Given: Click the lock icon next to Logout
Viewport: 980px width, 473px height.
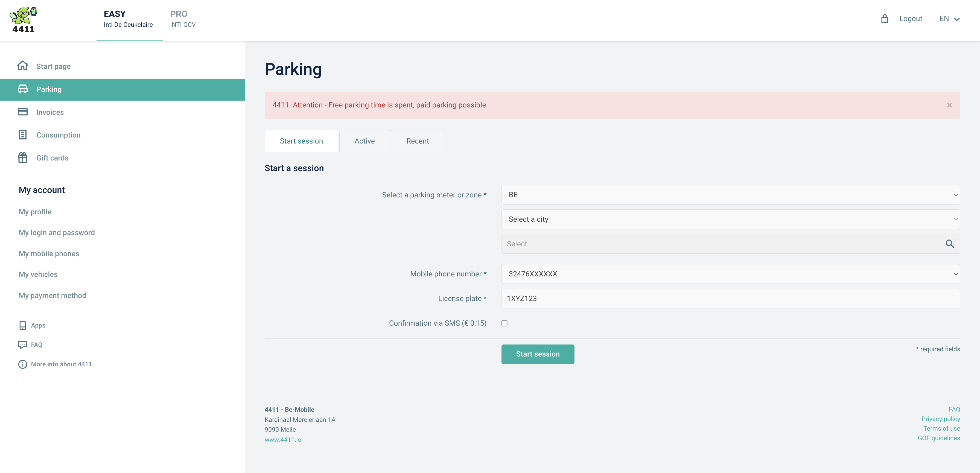Looking at the screenshot, I should point(885,18).
